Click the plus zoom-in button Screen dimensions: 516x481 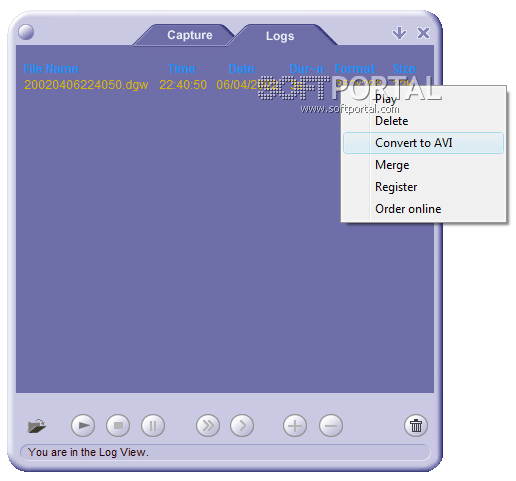(x=295, y=425)
